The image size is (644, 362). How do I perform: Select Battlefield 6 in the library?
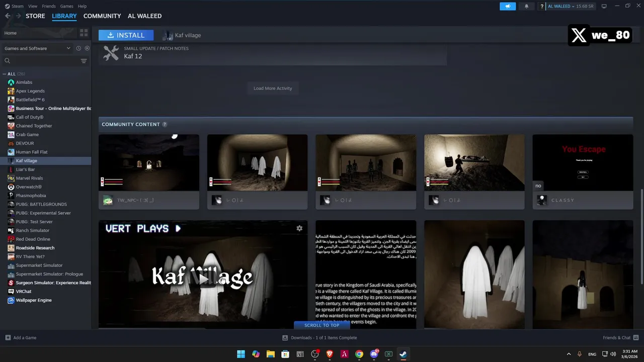(x=45, y=100)
